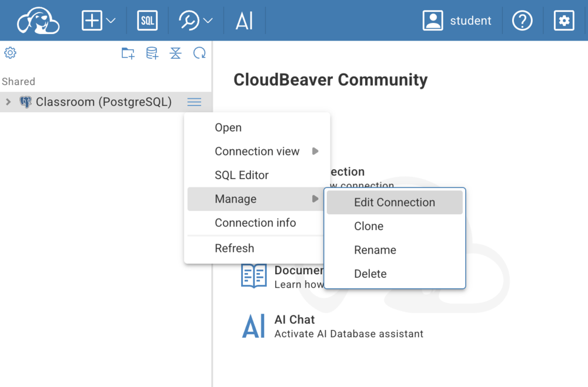588x387 pixels.
Task: Open the Connection view submenu
Action: point(258,152)
